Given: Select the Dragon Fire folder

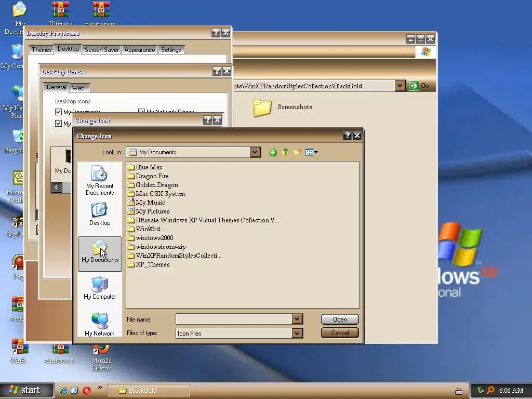Looking at the screenshot, I should coord(148,176).
